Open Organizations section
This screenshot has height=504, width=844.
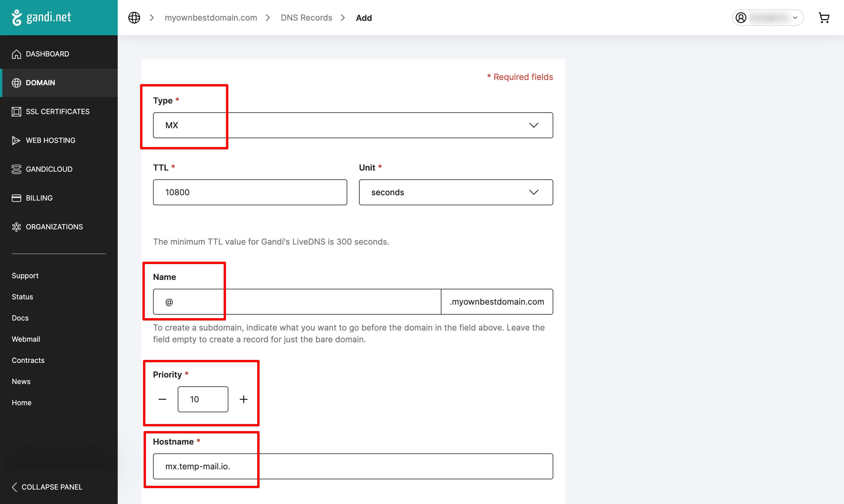pyautogui.click(x=54, y=227)
